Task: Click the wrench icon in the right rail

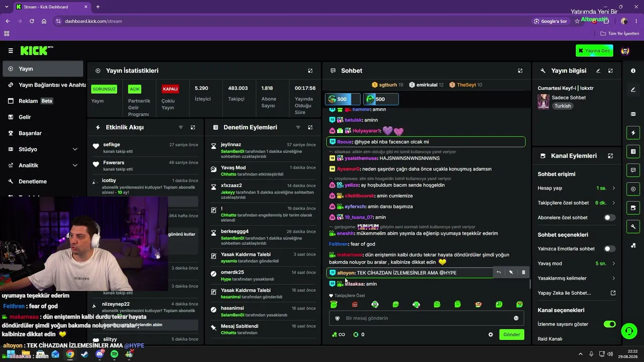Action: tap(633, 227)
